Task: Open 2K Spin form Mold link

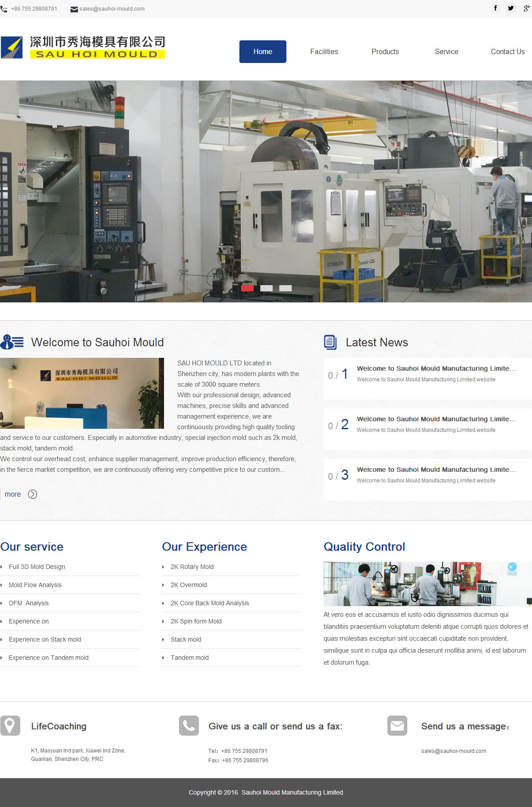Action: pos(196,621)
